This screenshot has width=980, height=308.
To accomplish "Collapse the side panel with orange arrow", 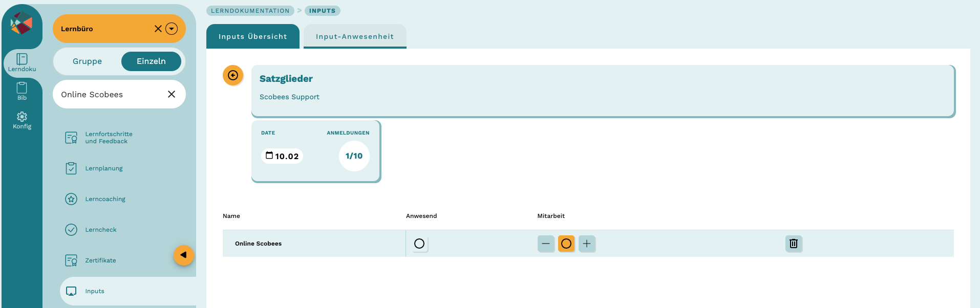I will pyautogui.click(x=183, y=255).
